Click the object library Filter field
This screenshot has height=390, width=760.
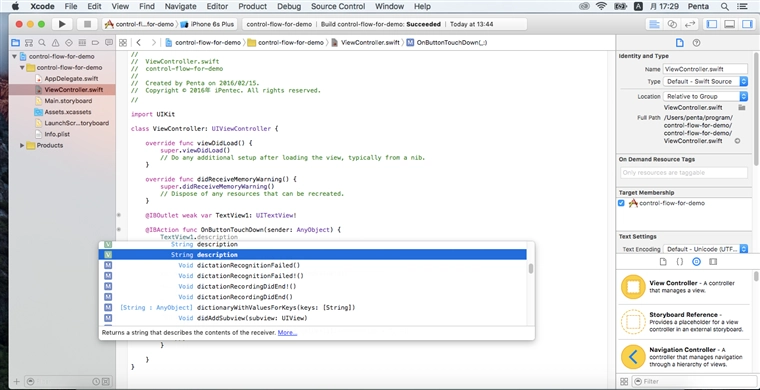click(694, 382)
